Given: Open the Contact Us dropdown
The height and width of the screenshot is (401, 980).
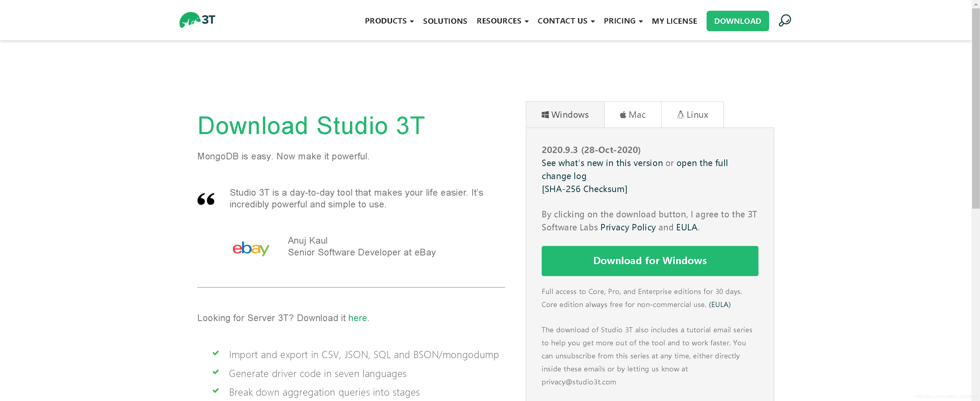Looking at the screenshot, I should click(566, 21).
